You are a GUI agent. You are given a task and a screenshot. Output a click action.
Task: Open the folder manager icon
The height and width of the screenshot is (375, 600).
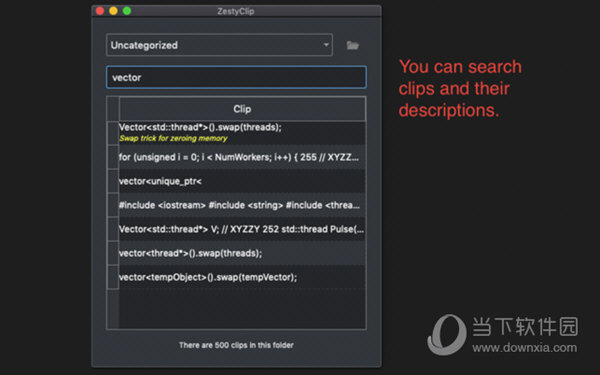click(x=352, y=46)
